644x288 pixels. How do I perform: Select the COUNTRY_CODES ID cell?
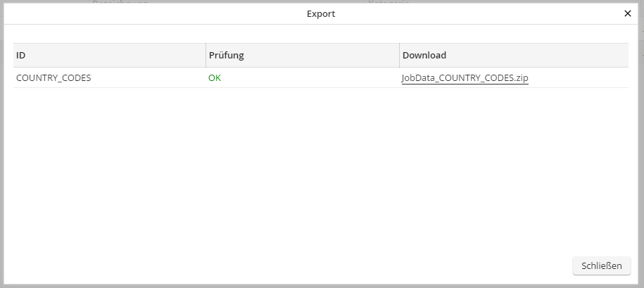53,78
